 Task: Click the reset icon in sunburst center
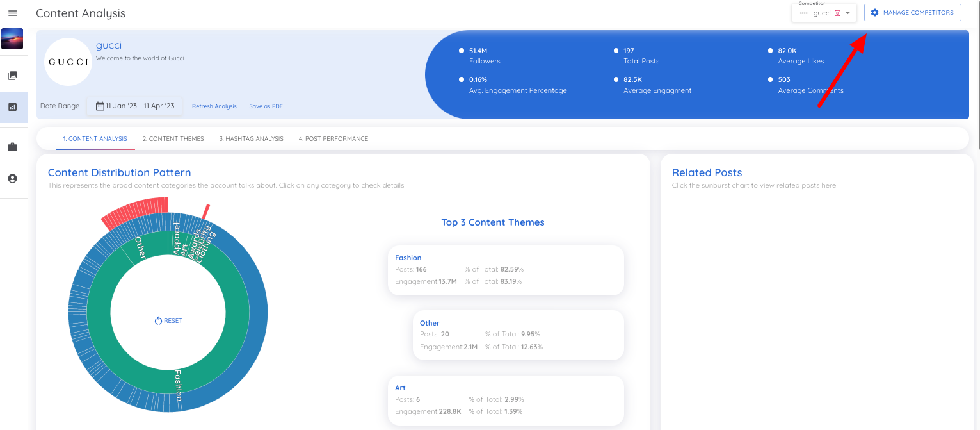coord(158,320)
